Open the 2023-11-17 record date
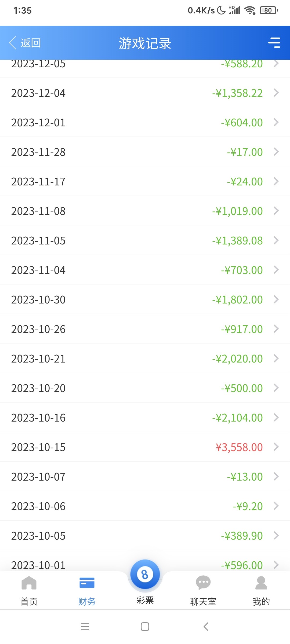Viewport: 290px width, 644px height. (x=38, y=182)
